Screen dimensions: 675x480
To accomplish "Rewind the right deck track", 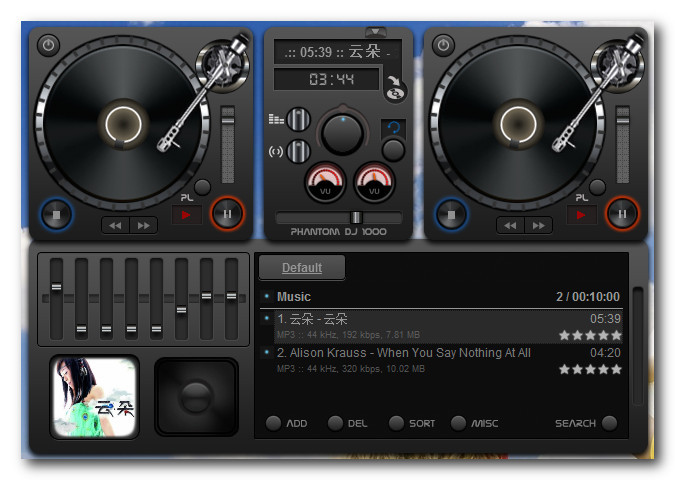I will pos(511,225).
